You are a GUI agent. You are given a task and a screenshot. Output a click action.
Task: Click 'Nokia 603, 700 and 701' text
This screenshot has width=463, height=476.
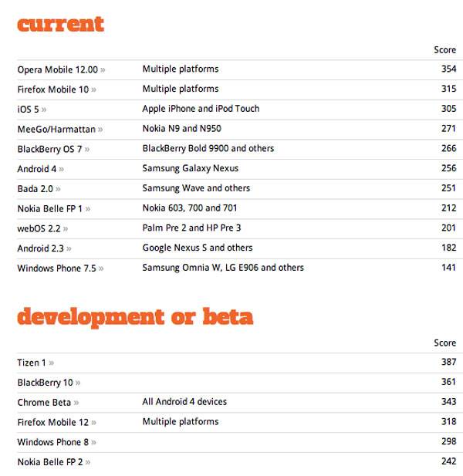click(x=190, y=208)
